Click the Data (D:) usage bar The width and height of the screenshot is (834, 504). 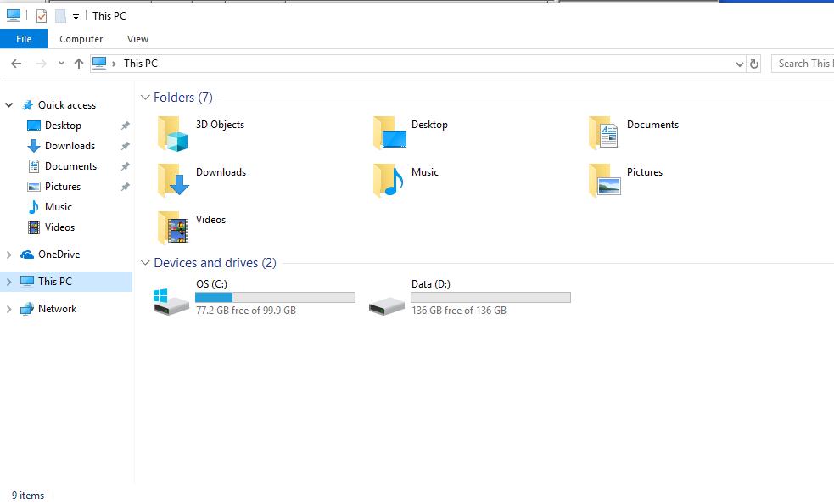coord(490,298)
